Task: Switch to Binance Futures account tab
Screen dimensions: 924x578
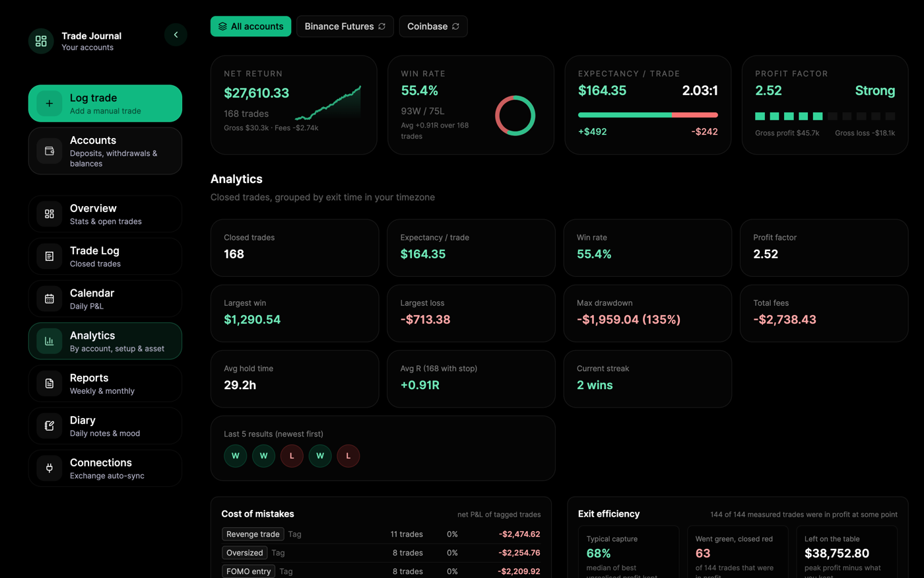Action: point(345,26)
